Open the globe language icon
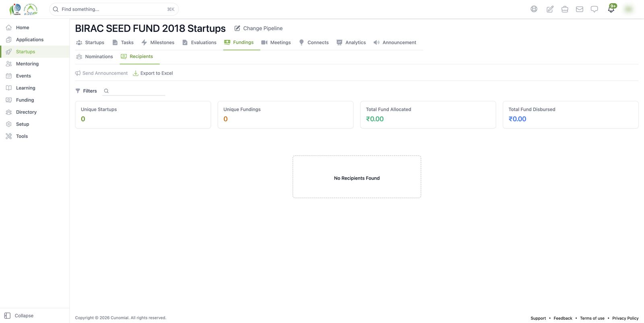The image size is (644, 323). (534, 9)
